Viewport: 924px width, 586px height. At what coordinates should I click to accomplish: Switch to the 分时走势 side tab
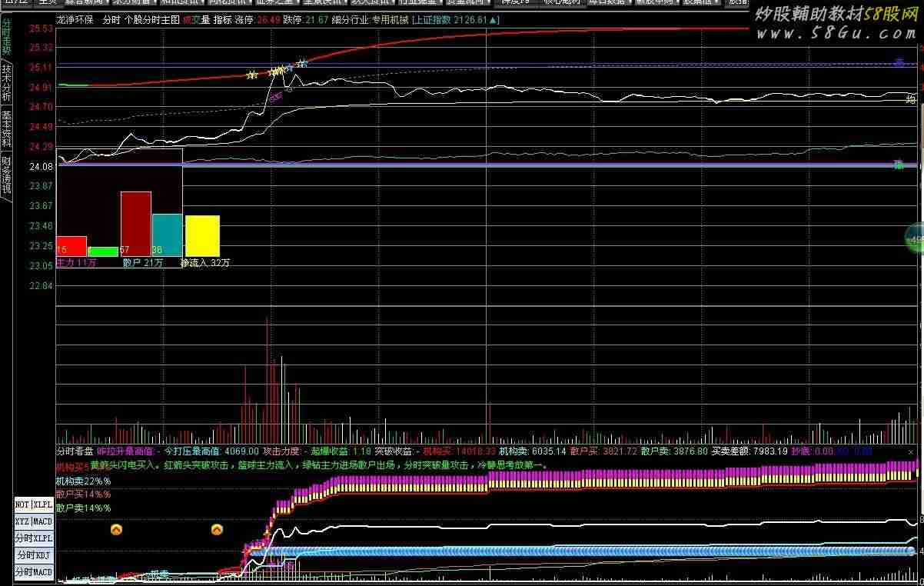click(x=6, y=36)
